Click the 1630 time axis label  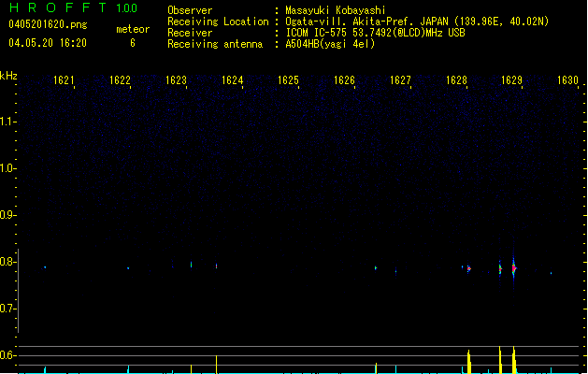[567, 80]
